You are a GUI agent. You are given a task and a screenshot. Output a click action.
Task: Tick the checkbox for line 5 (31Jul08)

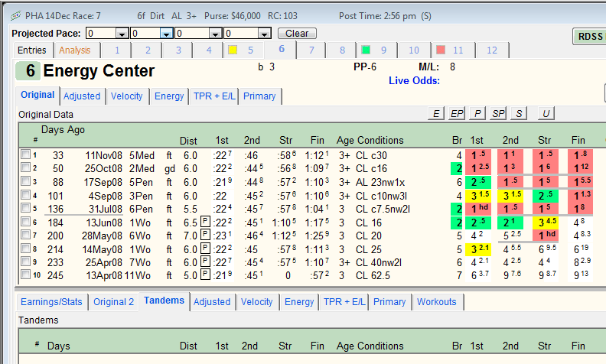[25, 208]
